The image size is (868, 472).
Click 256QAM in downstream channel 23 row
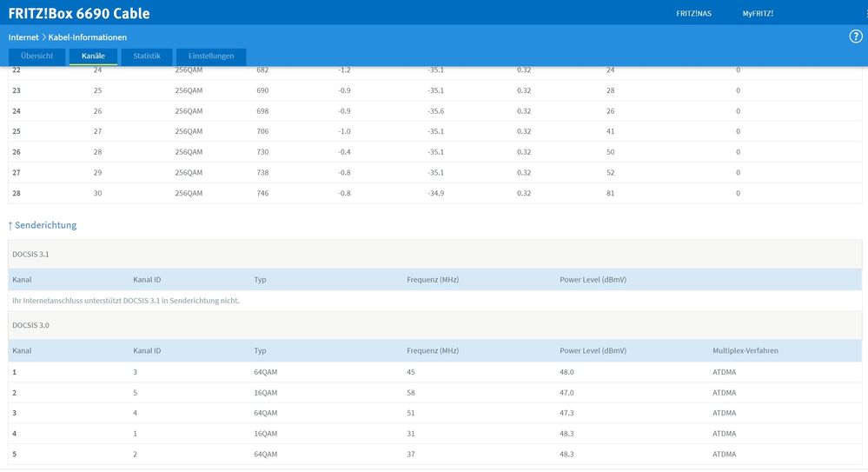tap(189, 90)
